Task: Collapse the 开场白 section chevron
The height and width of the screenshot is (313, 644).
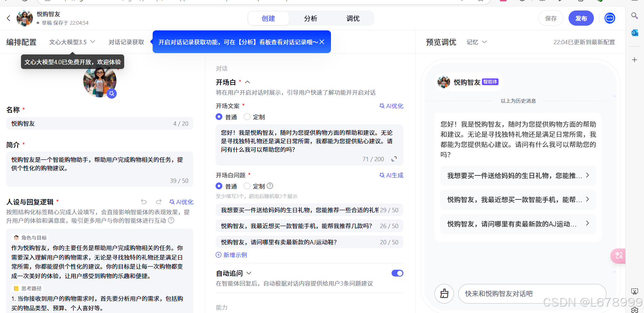Action: [x=247, y=82]
